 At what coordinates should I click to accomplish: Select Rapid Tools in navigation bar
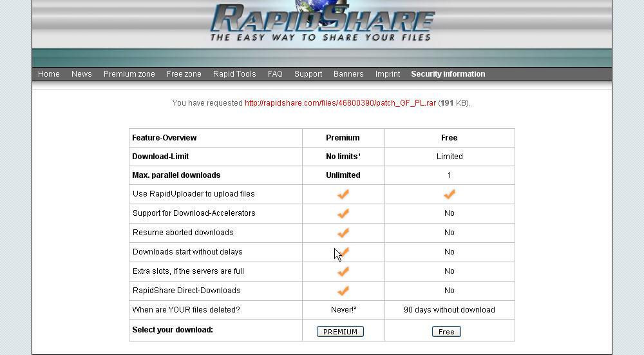tap(234, 74)
